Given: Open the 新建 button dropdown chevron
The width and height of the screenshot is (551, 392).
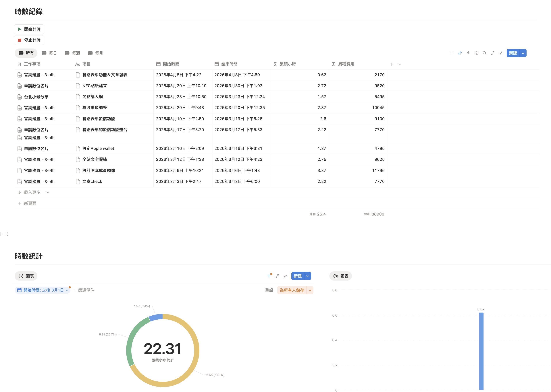Looking at the screenshot, I should point(523,53).
